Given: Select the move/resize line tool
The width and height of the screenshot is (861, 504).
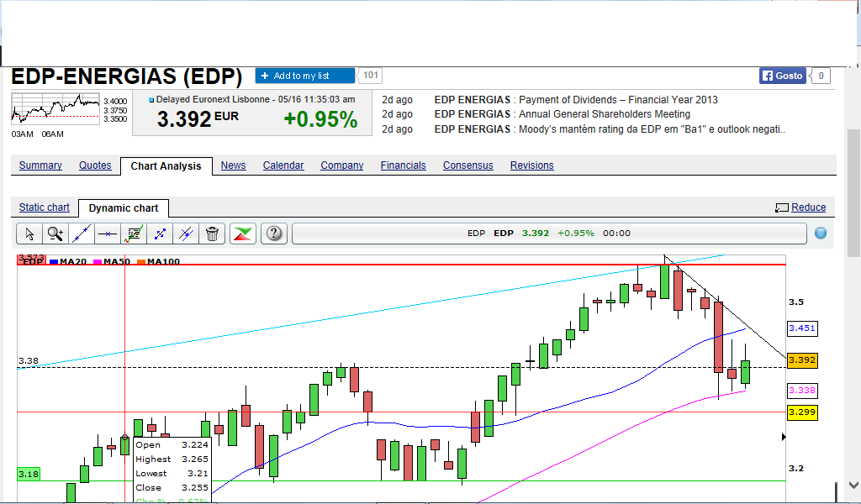Looking at the screenshot, I should pos(160,234).
